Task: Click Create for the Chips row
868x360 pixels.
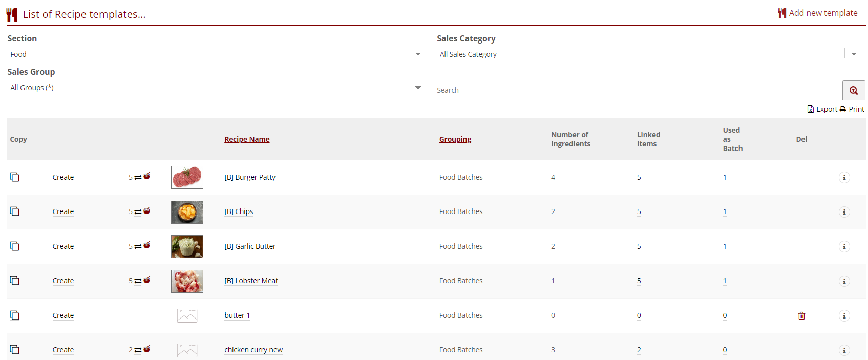Action: [x=63, y=211]
